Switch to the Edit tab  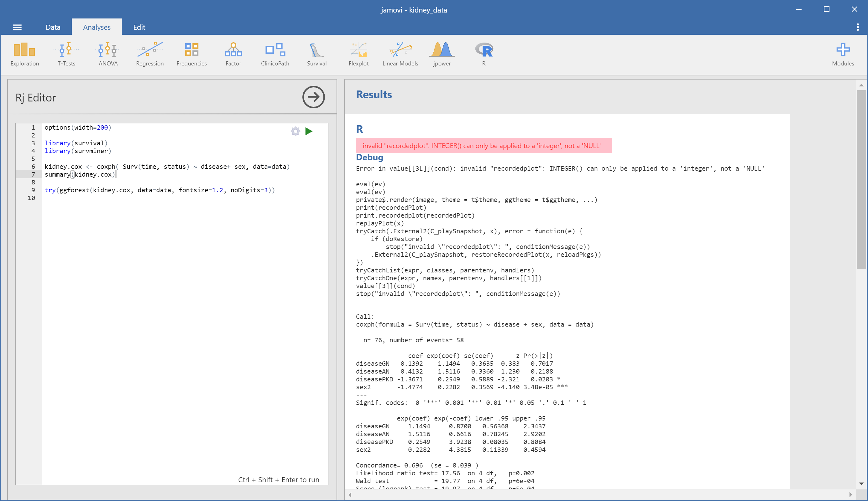pyautogui.click(x=139, y=27)
